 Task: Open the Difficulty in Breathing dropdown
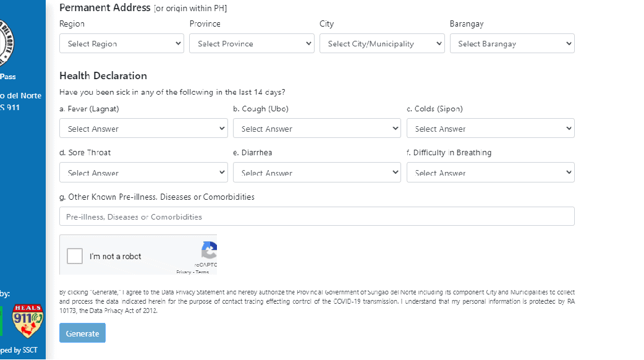[490, 173]
